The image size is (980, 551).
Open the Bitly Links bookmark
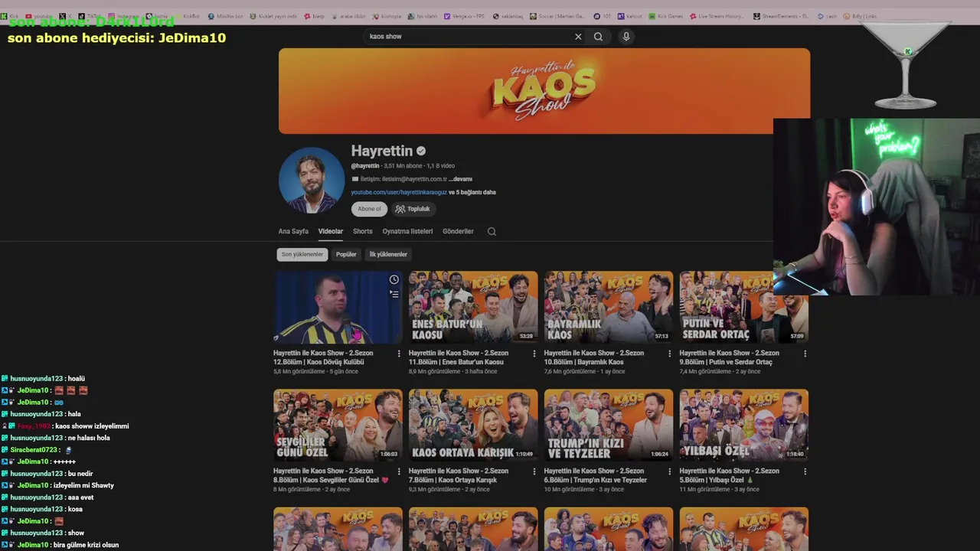click(860, 16)
